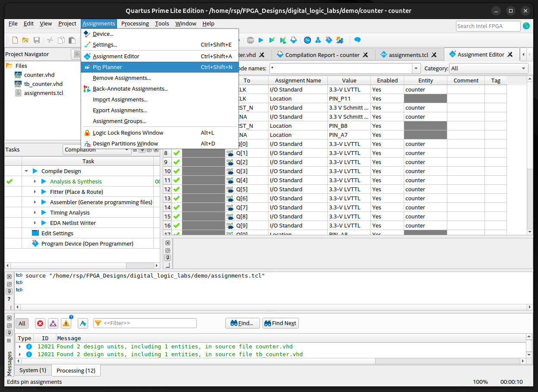This screenshot has height=392, width=538.
Task: Click the Stop Processing toolbar icon
Action: click(250, 40)
